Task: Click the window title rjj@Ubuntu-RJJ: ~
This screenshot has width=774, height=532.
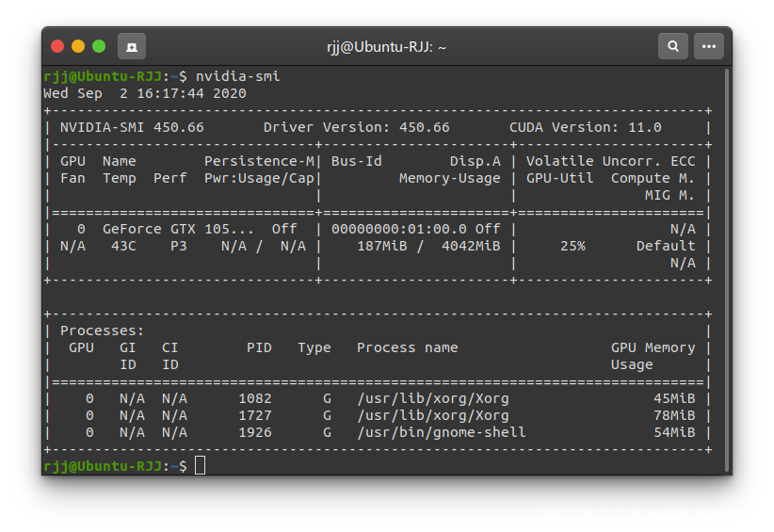Action: 386,47
